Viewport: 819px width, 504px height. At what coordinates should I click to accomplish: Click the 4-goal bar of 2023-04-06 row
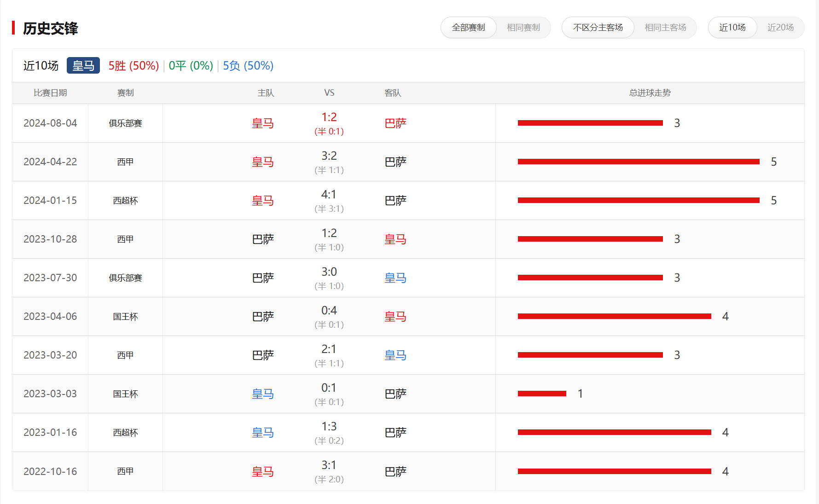coord(615,316)
